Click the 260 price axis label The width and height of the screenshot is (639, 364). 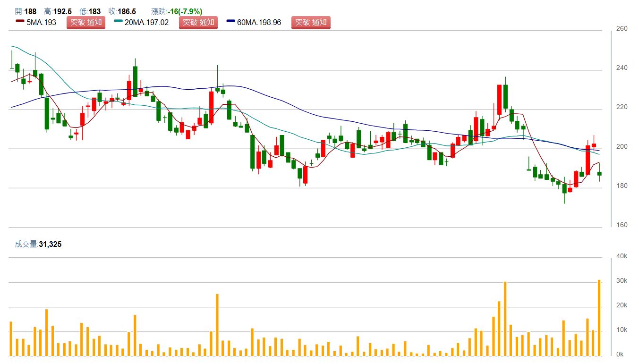click(622, 29)
